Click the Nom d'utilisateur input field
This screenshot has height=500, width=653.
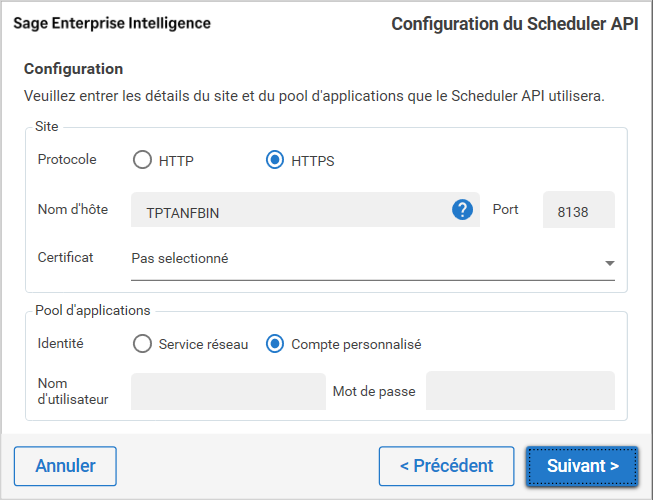click(x=228, y=391)
